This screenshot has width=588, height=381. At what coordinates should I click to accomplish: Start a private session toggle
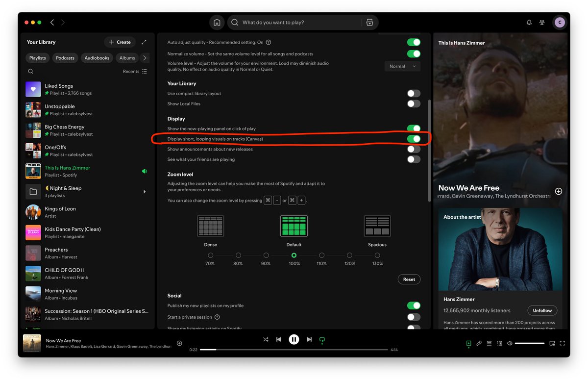414,317
